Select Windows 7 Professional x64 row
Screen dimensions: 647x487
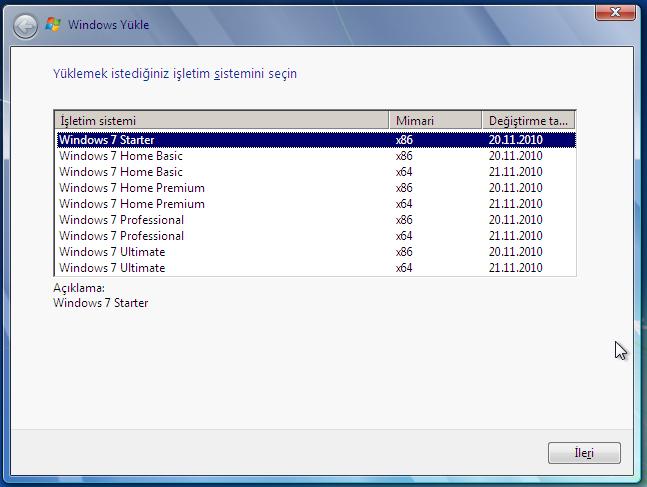(316, 236)
